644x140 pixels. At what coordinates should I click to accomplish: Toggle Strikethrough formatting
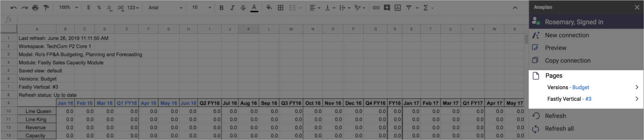click(243, 8)
